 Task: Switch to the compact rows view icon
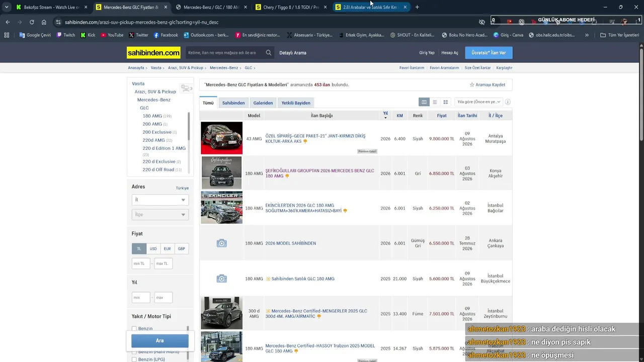point(435,102)
